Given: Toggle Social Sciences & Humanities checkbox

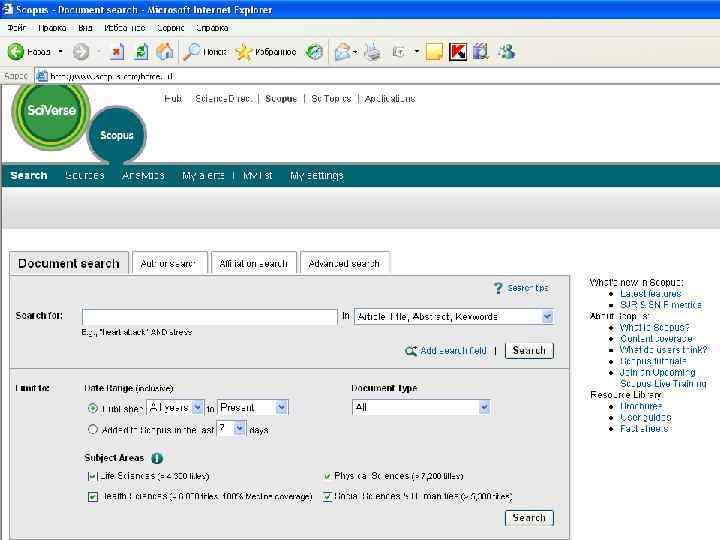Looking at the screenshot, I should (327, 497).
